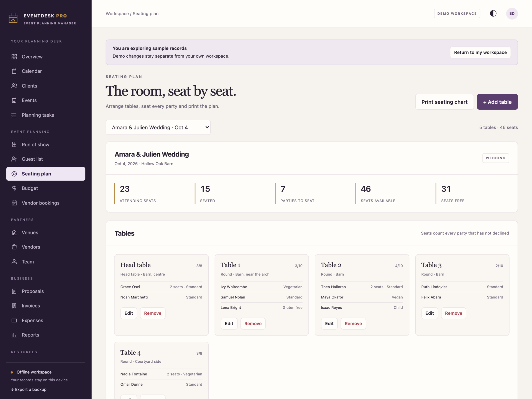Click the Add table button
Image resolution: width=532 pixels, height=399 pixels.
pyautogui.click(x=497, y=102)
